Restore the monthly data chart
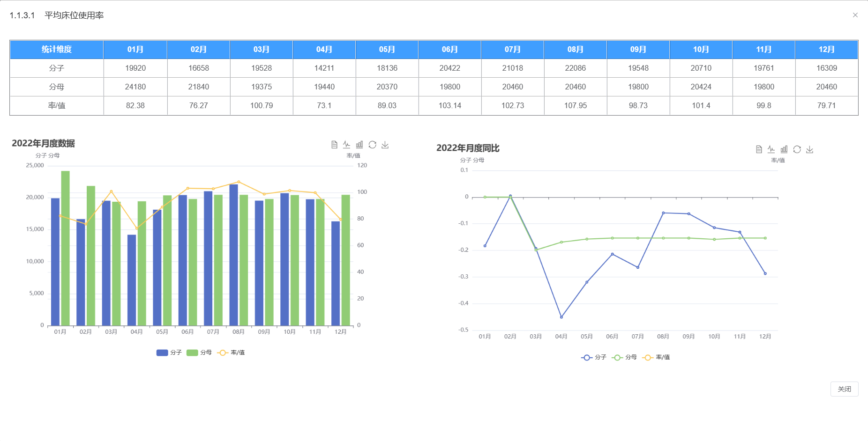The height and width of the screenshot is (441, 868). pos(373,145)
